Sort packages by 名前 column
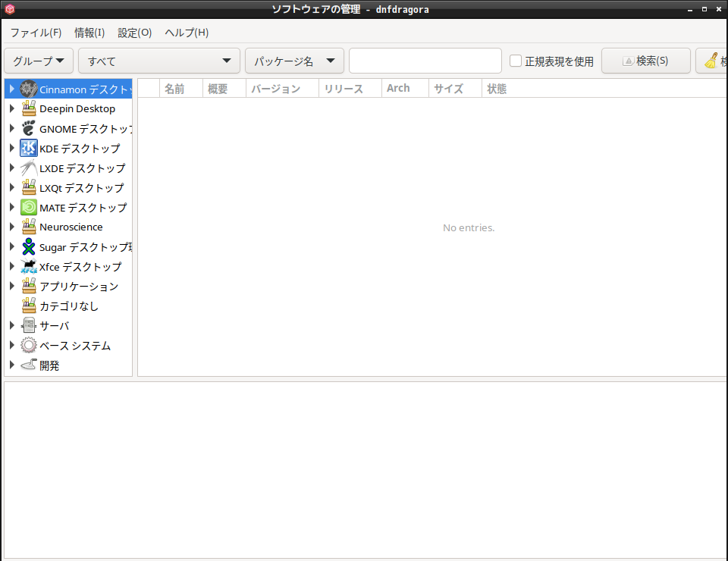 (x=181, y=88)
